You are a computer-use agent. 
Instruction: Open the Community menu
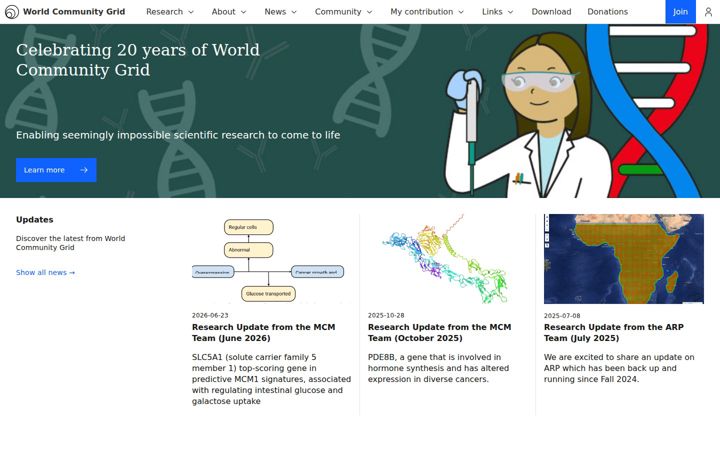pos(343,12)
